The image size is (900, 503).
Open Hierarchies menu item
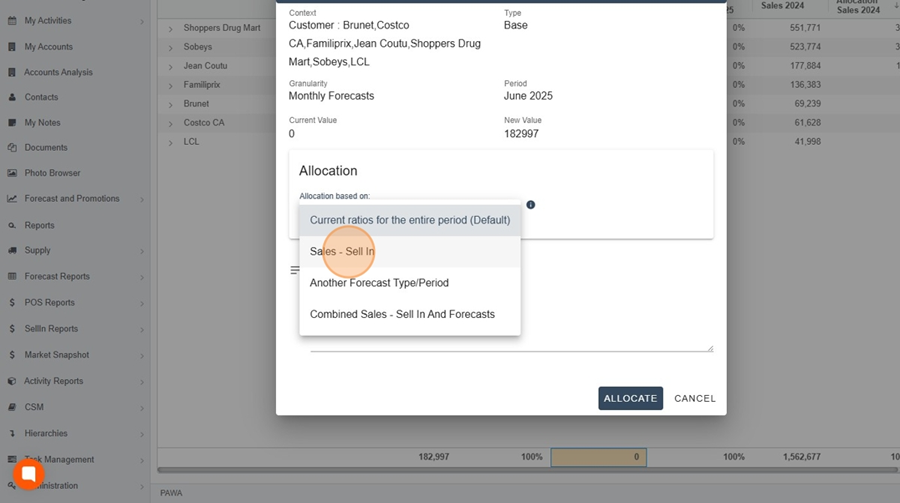(45, 434)
